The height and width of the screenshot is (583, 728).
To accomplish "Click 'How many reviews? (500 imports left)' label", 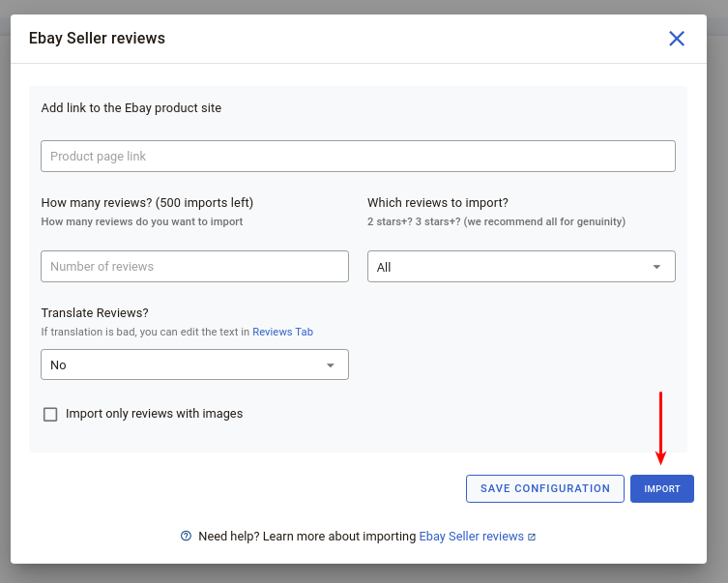I will click(147, 203).
